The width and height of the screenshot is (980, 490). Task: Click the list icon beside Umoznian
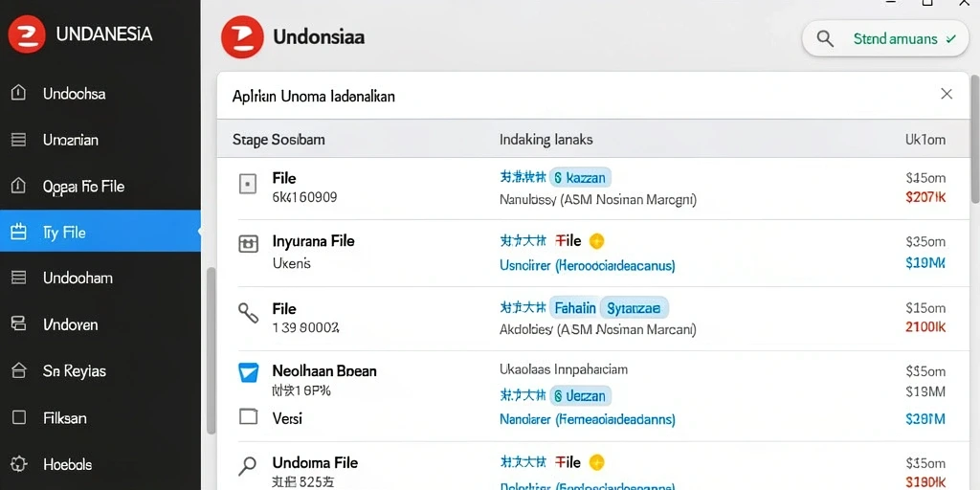tap(19, 140)
